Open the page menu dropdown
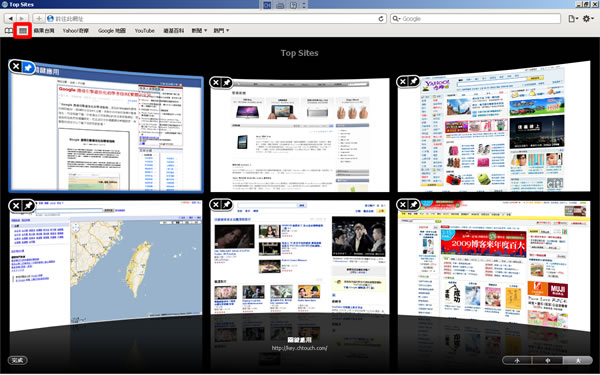This screenshot has width=600, height=375. (573, 19)
